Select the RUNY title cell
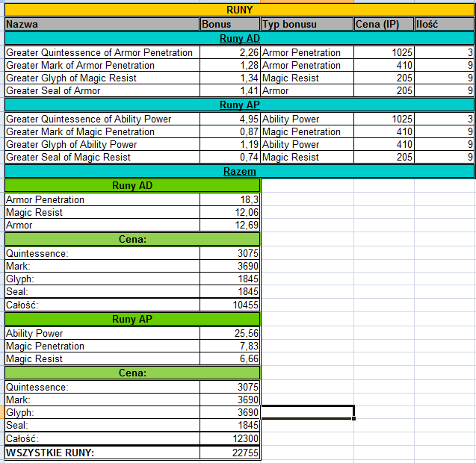Screen dimensions: 476x463 (240, 10)
